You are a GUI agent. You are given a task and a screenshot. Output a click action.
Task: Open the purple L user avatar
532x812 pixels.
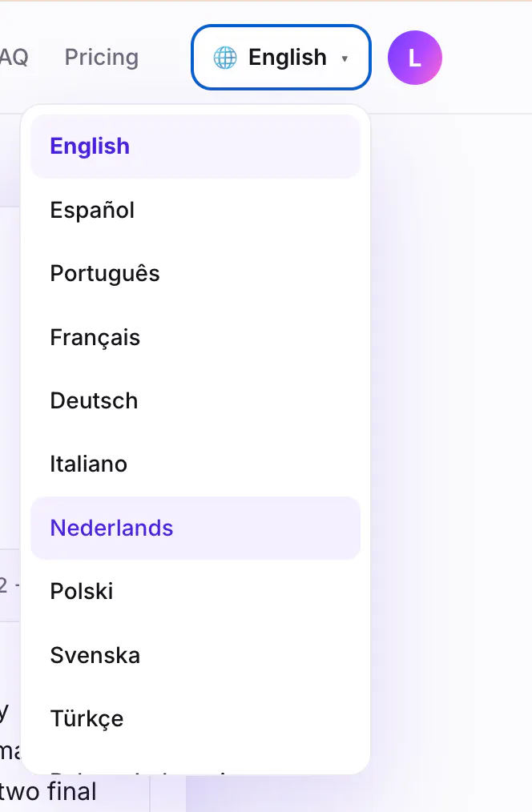tap(414, 58)
